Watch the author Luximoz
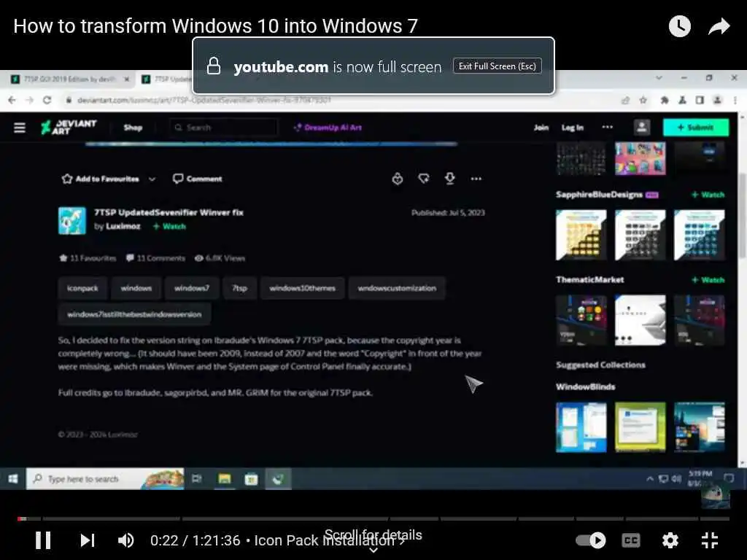This screenshot has height=560, width=747. point(169,226)
